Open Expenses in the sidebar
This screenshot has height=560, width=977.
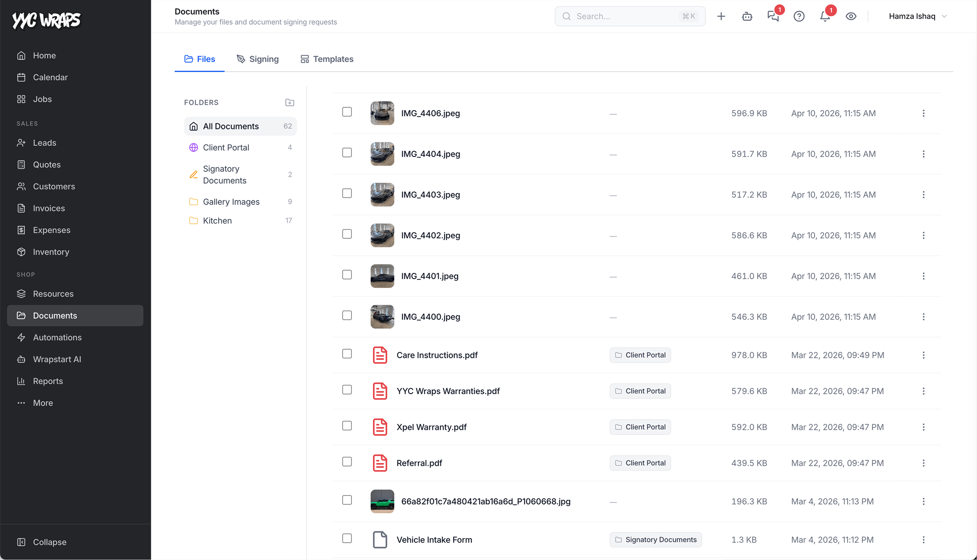point(75,230)
